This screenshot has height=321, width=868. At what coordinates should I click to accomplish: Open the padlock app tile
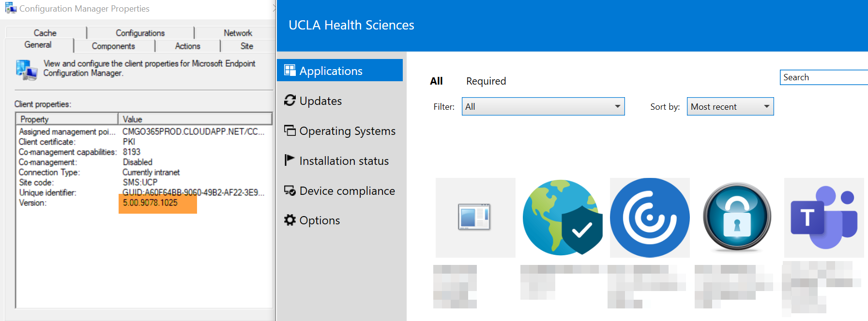[x=737, y=218]
